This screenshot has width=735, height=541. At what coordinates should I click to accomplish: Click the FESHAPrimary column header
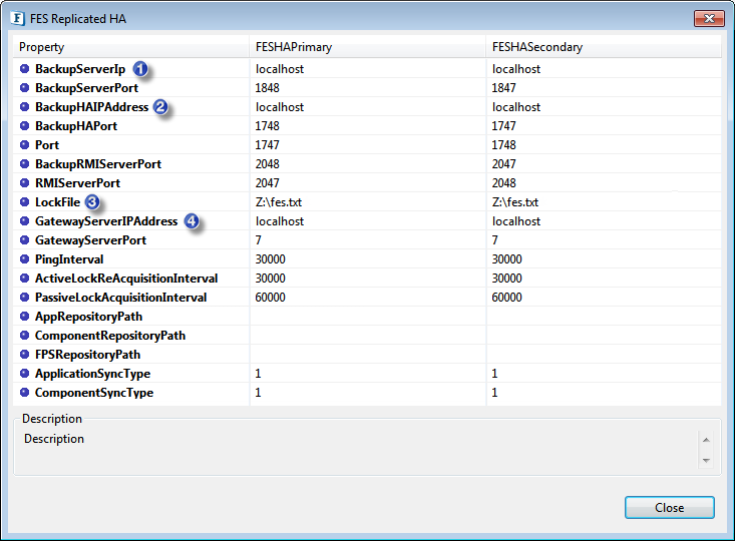[368, 47]
